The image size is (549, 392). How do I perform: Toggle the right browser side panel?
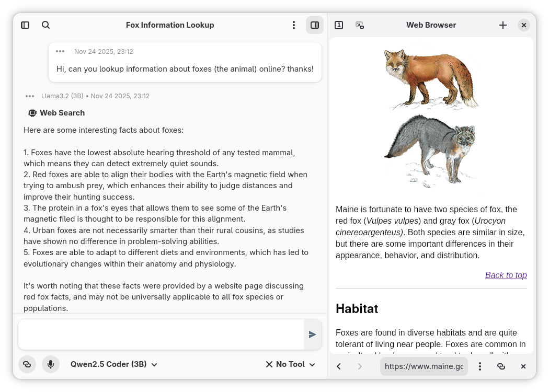pos(315,25)
